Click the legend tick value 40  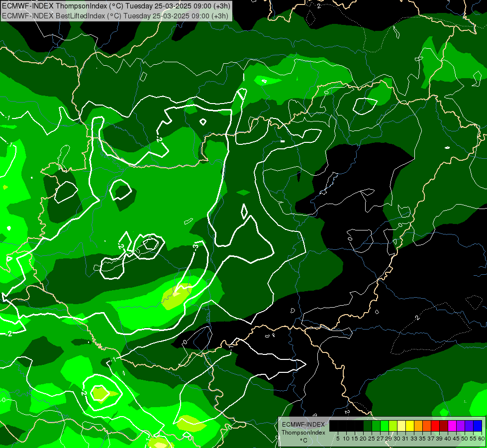(x=448, y=439)
